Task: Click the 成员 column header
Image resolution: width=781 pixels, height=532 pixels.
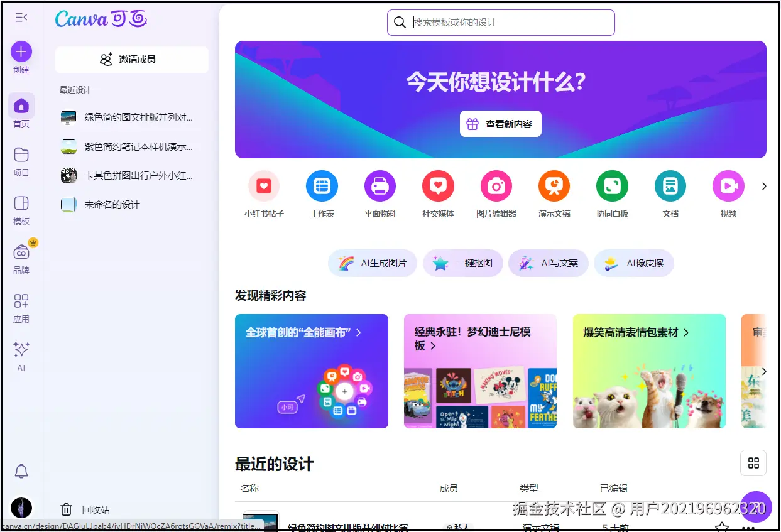Action: (449, 488)
